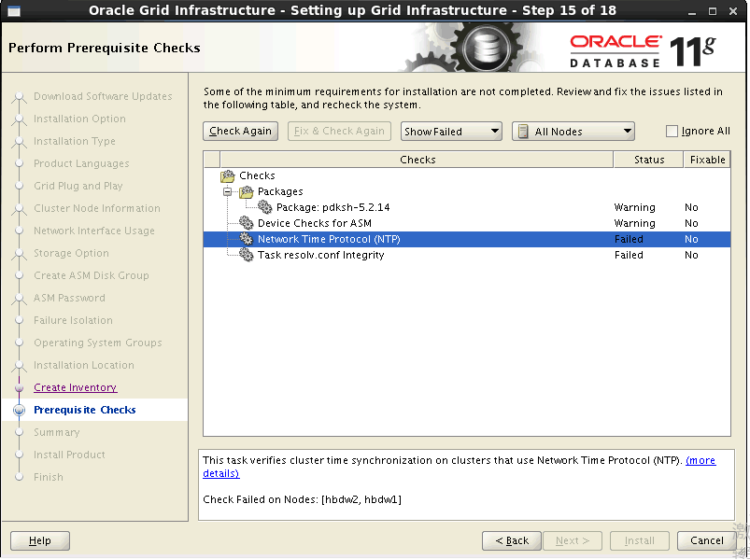Select the Download Software Updates step

point(103,96)
